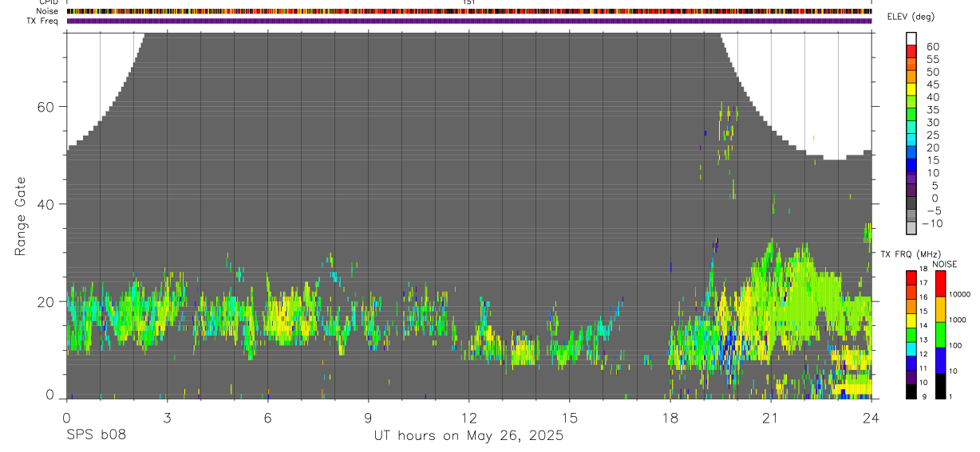Screen dimensions: 980x452
Task: Click the UT hours on May 26, 2025 title
Action: point(469,436)
